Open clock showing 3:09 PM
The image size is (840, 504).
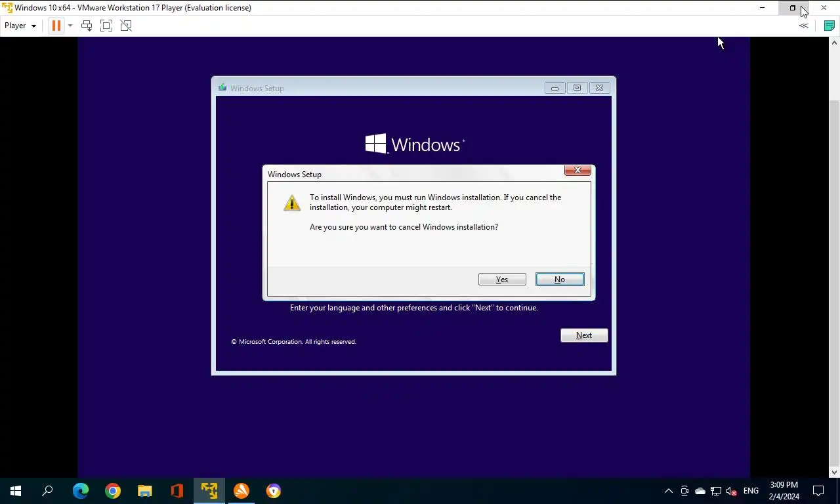pos(784,491)
